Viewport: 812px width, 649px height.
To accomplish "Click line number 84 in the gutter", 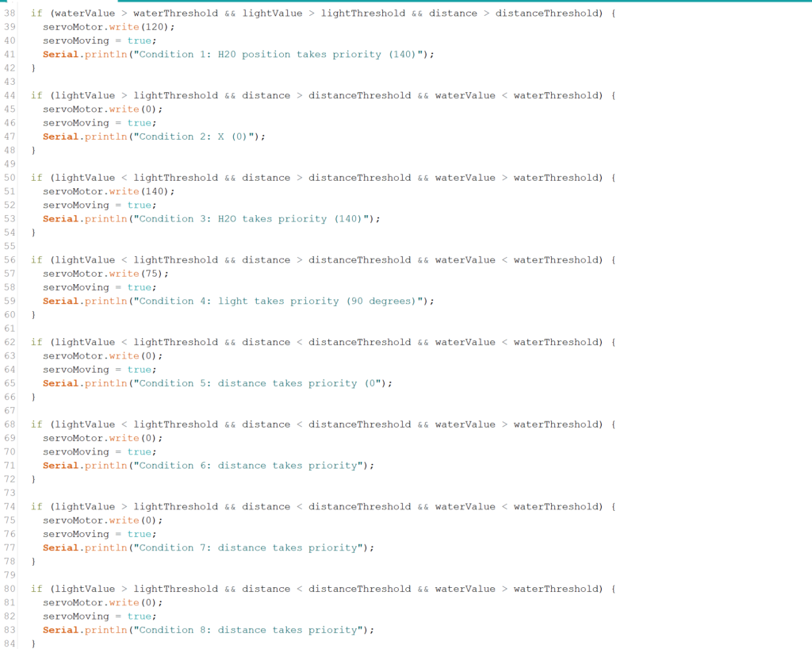I will pyautogui.click(x=10, y=643).
